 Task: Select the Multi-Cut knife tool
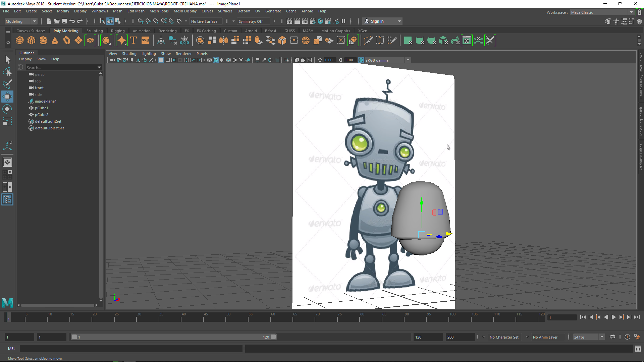[368, 41]
